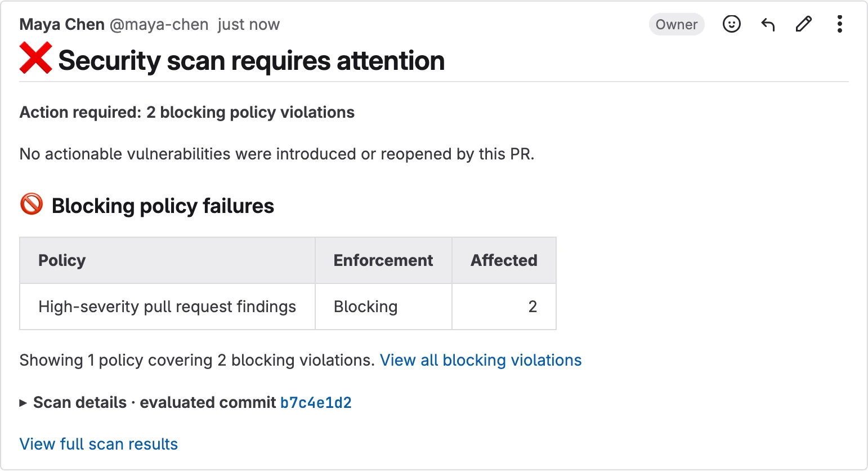Click the prohibited sign icon beside Blocking policy failures
868x471 pixels.
pos(32,204)
